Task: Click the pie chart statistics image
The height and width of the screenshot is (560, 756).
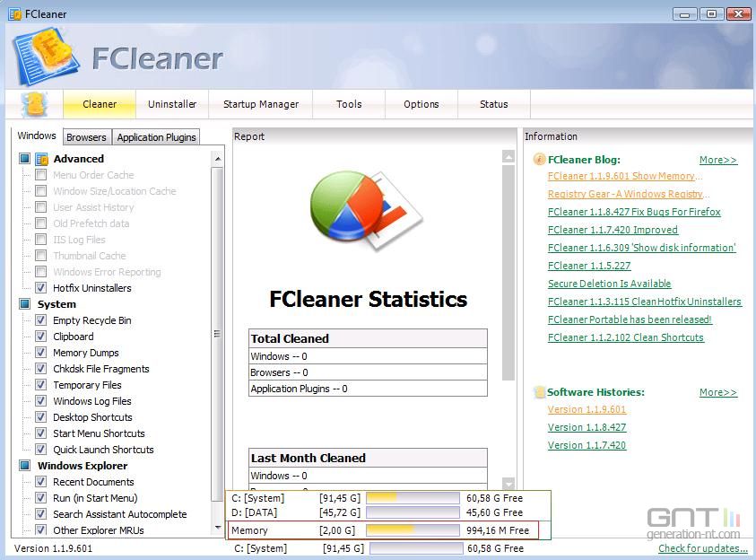Action: tap(367, 210)
